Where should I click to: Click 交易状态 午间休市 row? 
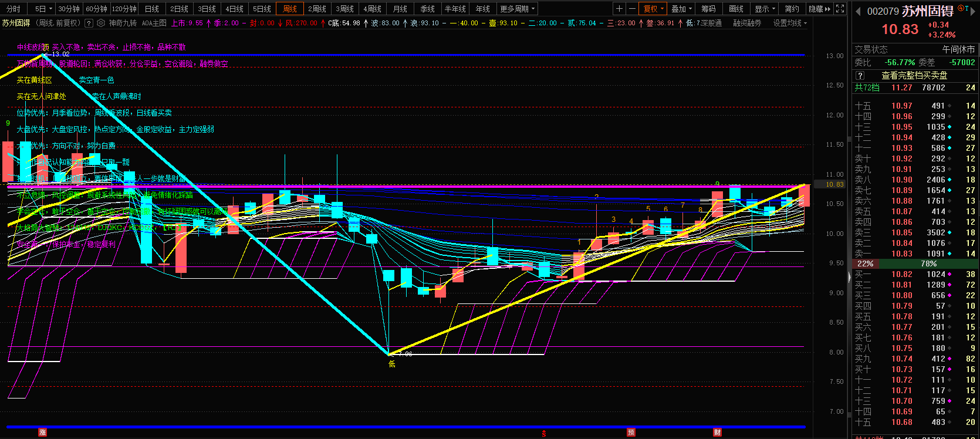(915, 50)
